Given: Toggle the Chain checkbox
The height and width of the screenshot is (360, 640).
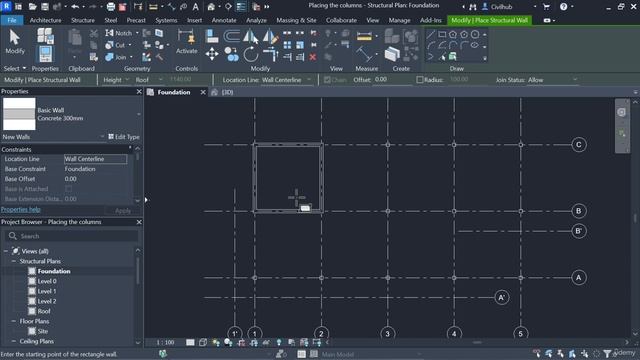Looking at the screenshot, I should [327, 80].
